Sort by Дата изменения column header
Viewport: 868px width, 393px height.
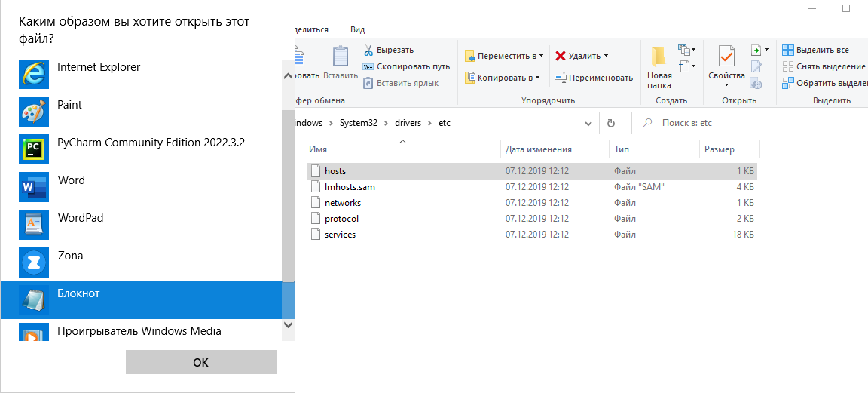555,149
